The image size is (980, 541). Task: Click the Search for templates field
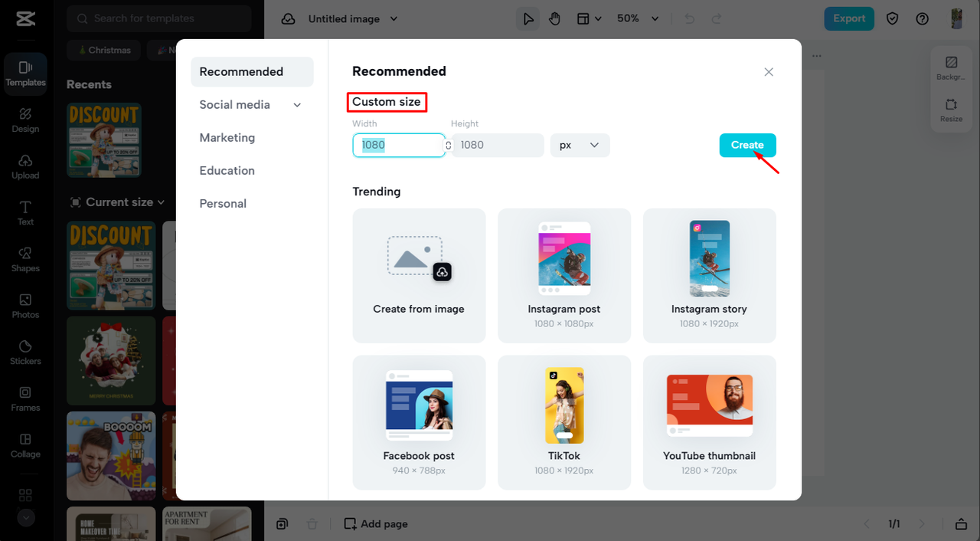tap(158, 18)
